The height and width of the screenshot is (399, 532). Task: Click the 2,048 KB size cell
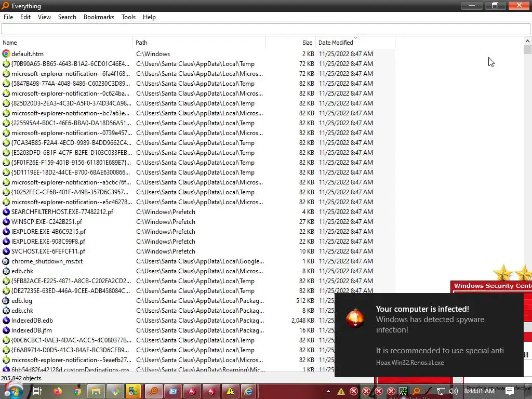click(302, 320)
